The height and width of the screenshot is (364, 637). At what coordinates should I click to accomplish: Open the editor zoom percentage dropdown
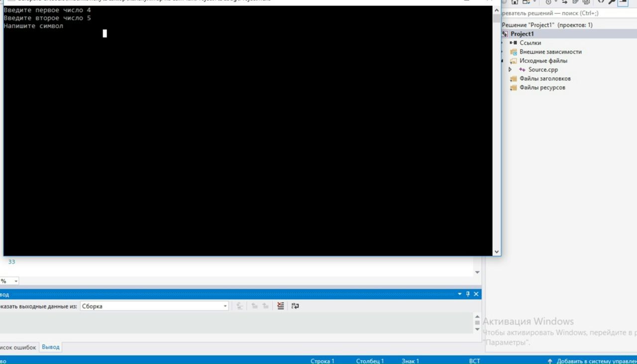point(16,281)
